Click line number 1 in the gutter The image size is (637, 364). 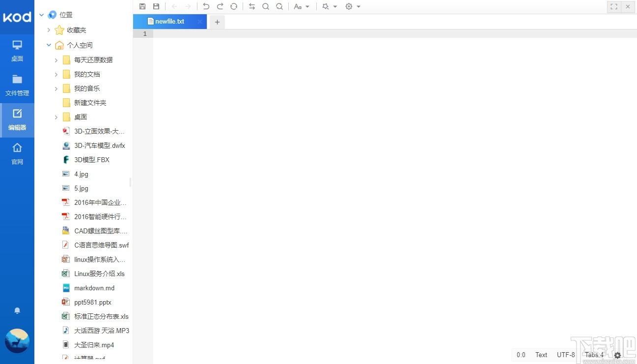coord(145,34)
